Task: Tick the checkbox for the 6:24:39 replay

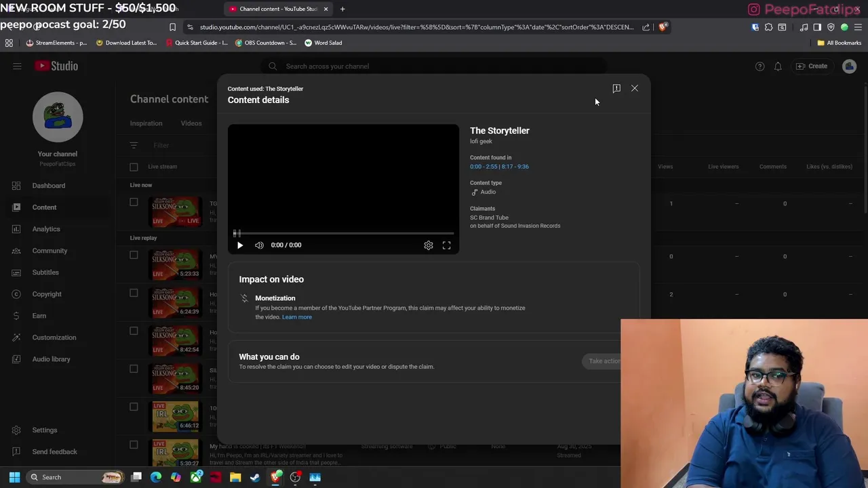Action: [x=134, y=293]
